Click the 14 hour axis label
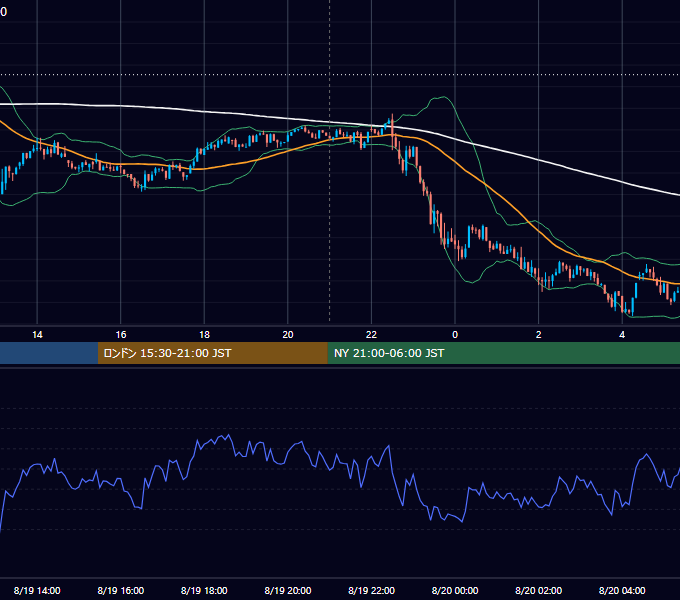Screen dimensions: 680x600 [37, 335]
